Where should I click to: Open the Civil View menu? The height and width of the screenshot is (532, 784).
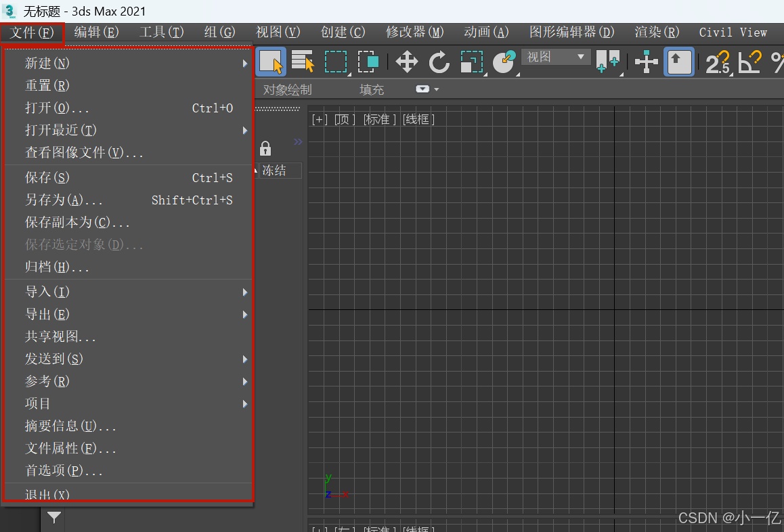[733, 32]
